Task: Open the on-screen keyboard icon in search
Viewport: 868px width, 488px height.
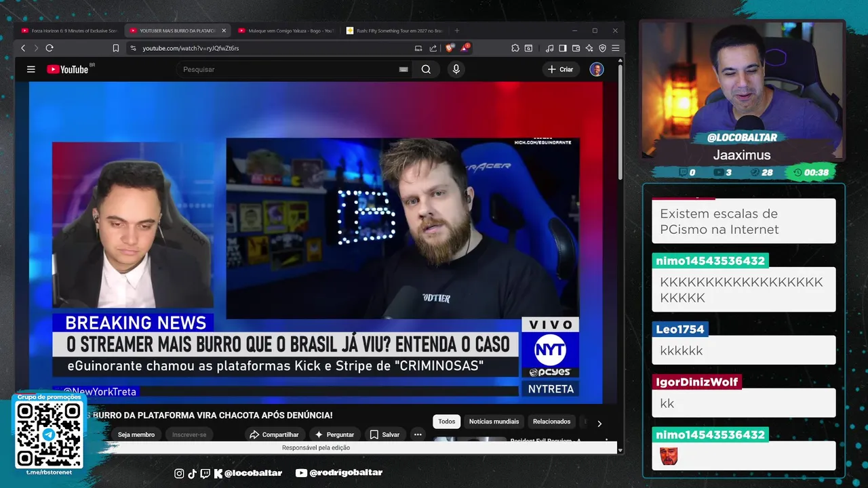Action: coord(403,69)
